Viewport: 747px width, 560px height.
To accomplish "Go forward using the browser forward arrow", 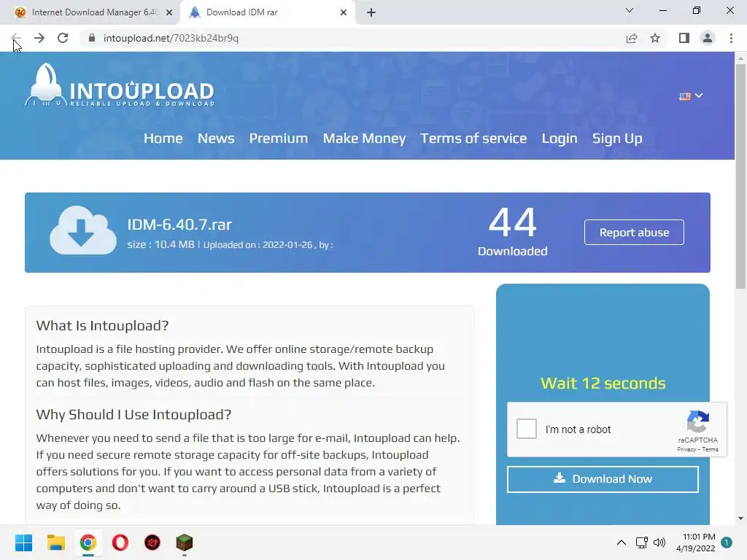I will tap(39, 38).
